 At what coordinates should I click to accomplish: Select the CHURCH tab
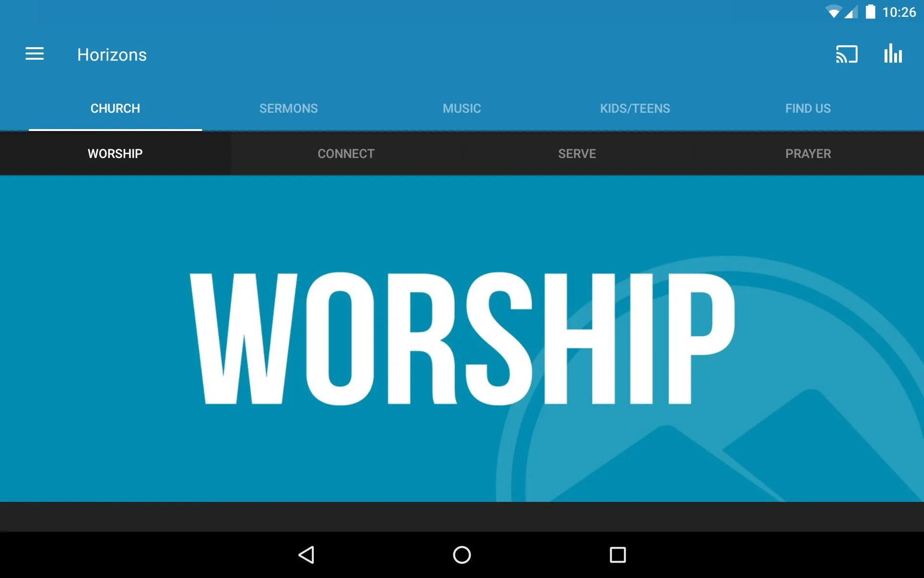click(115, 108)
